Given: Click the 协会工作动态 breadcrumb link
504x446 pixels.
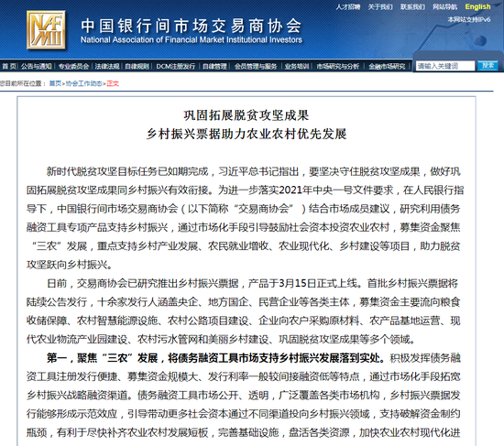Looking at the screenshot, I should (x=84, y=83).
